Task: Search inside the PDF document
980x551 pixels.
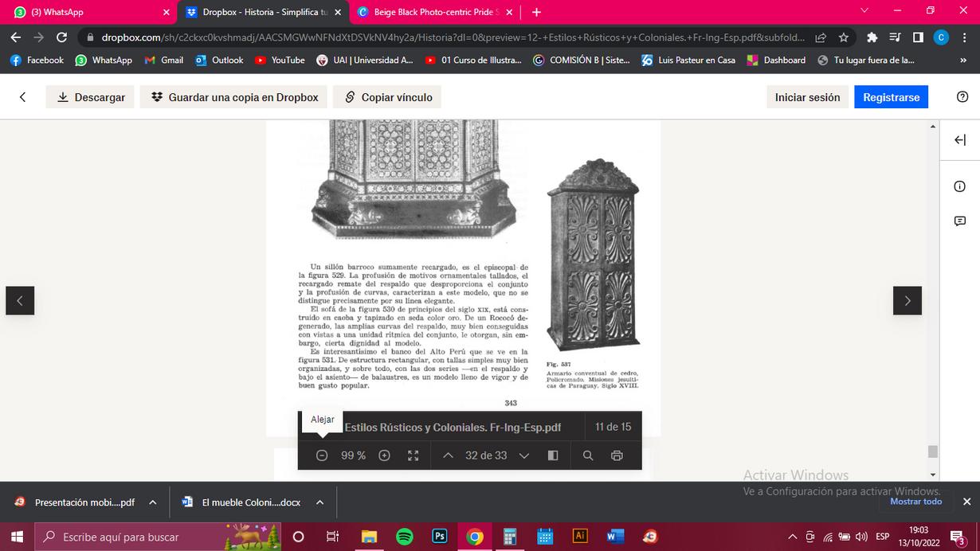Action: (x=588, y=455)
